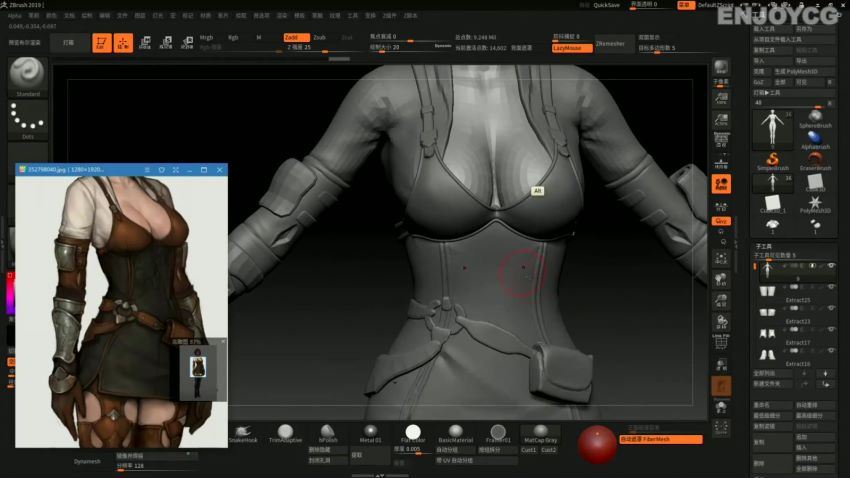The width and height of the screenshot is (850, 478).
Task: Click the red material preview sphere
Action: click(x=597, y=444)
